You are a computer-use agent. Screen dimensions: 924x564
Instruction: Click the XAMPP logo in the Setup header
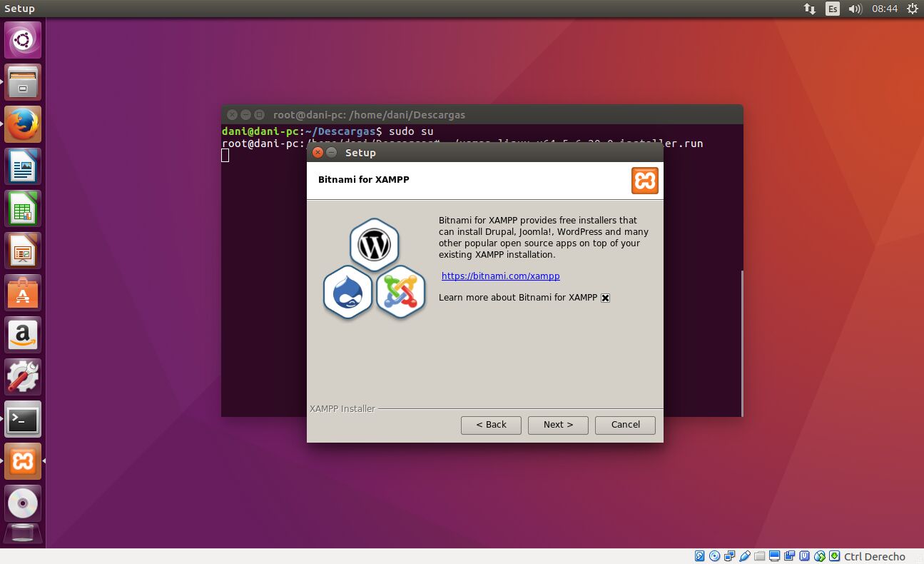click(644, 181)
